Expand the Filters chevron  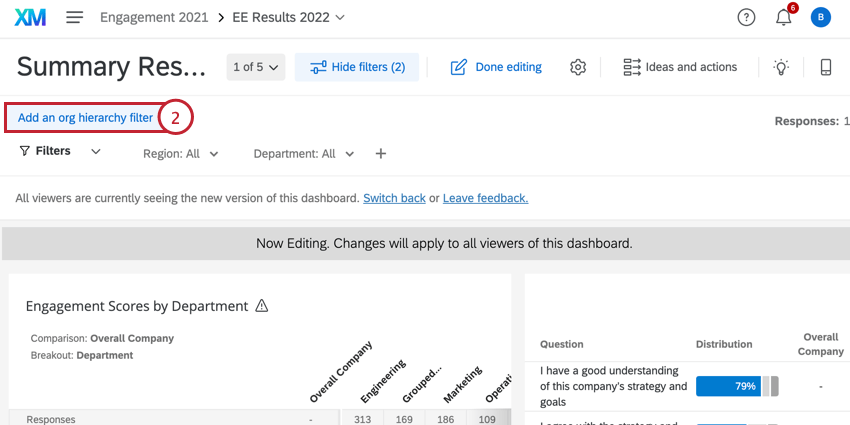(x=96, y=152)
